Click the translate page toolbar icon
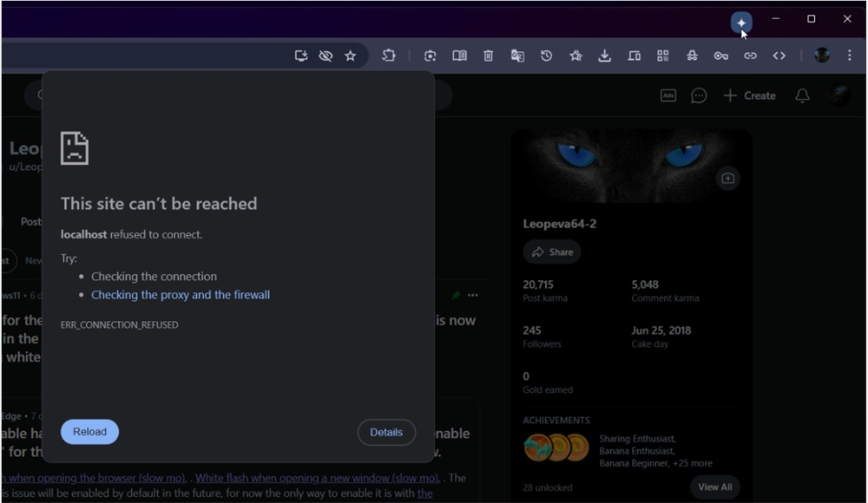Screen dimensions: 868x503 coord(517,56)
